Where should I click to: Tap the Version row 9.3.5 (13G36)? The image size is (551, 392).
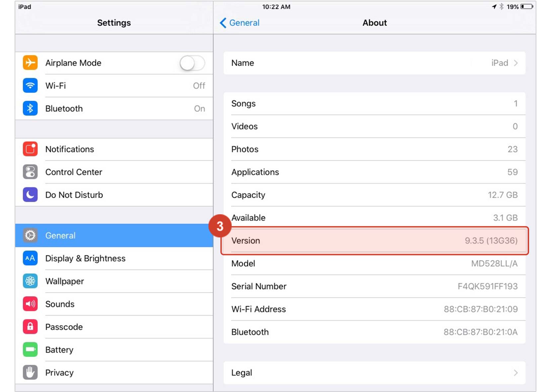[x=374, y=241]
